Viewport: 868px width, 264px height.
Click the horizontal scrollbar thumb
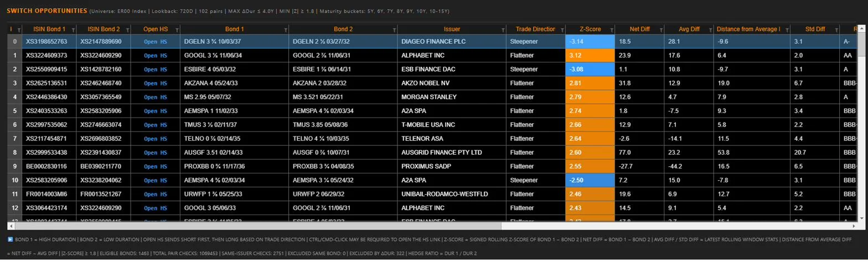(x=257, y=226)
